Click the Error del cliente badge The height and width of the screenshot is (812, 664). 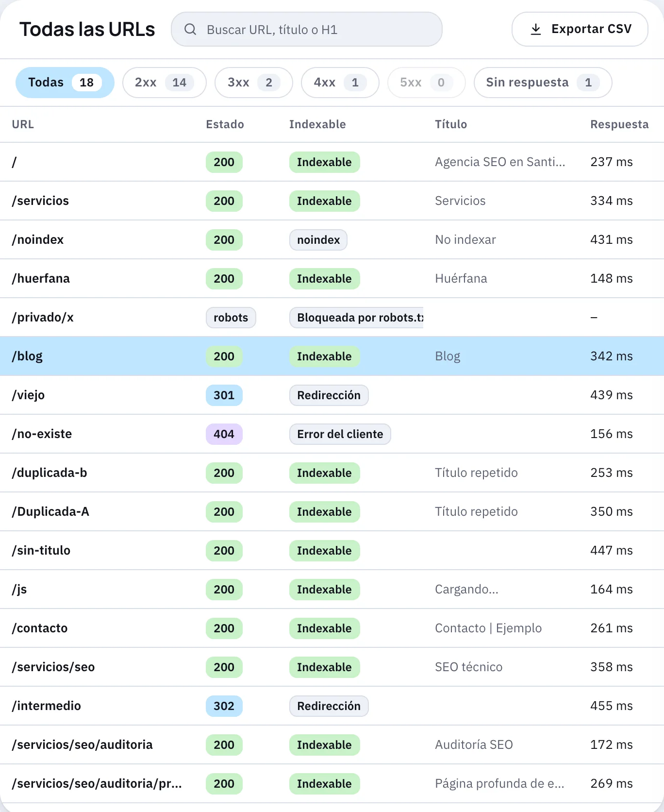tap(340, 434)
